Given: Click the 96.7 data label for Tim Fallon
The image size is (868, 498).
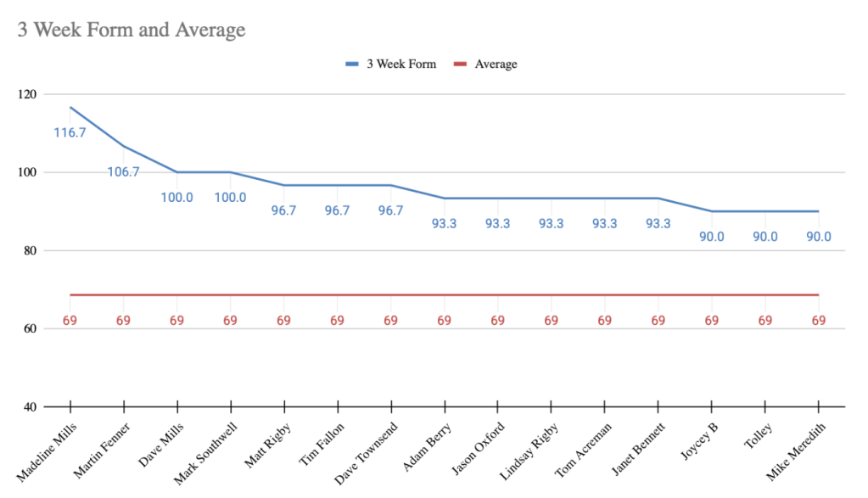Looking at the screenshot, I should click(x=337, y=210).
